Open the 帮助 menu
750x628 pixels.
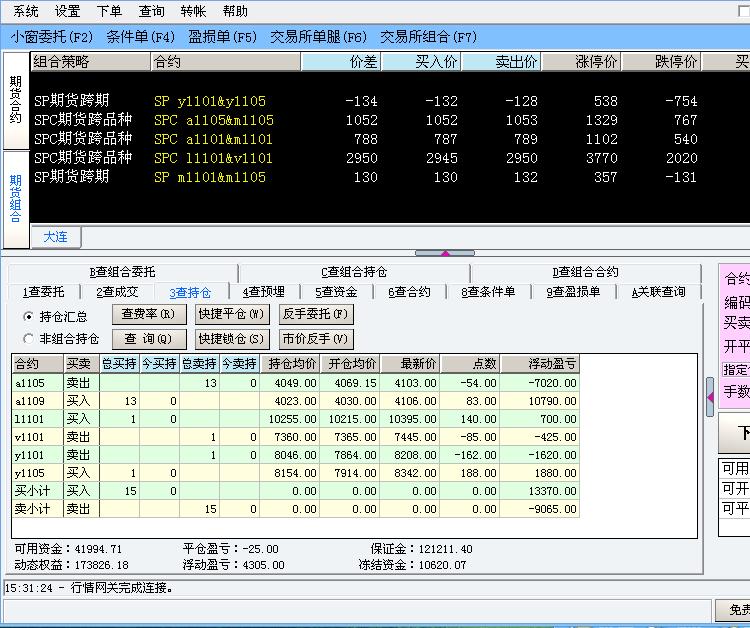tap(235, 11)
